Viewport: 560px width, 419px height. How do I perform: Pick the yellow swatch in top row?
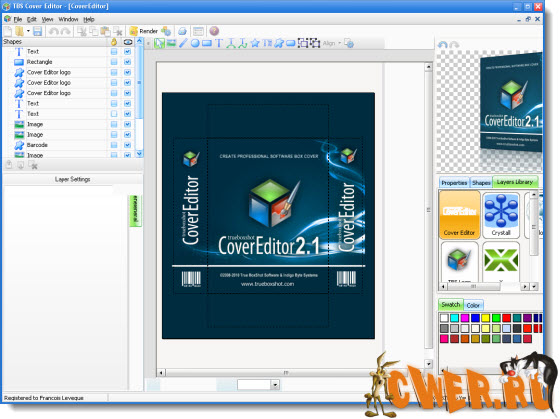point(486,318)
